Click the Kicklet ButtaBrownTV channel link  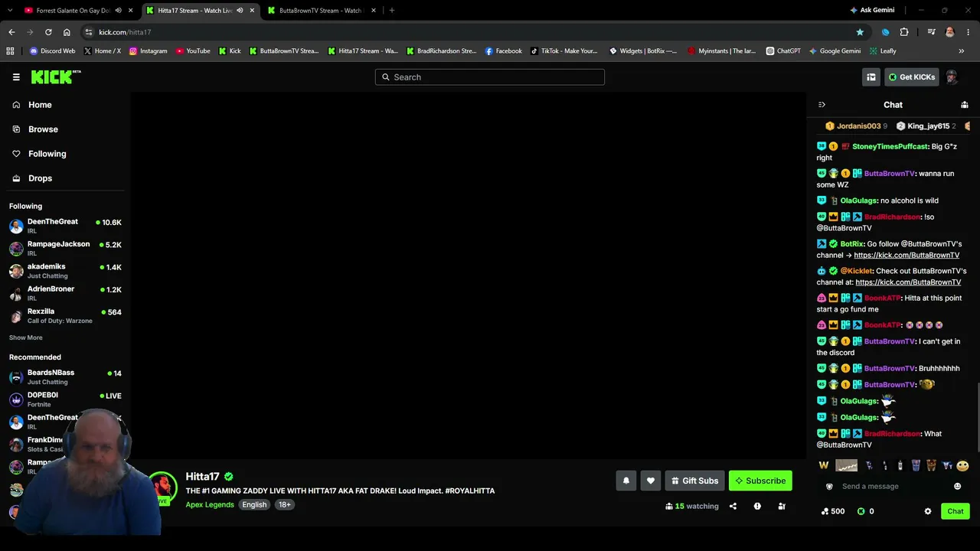point(908,282)
